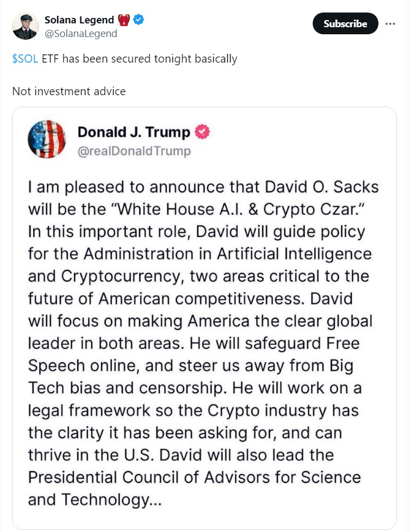Open the more options three-dot menu
Screen dimensions: 410x532
click(x=390, y=24)
